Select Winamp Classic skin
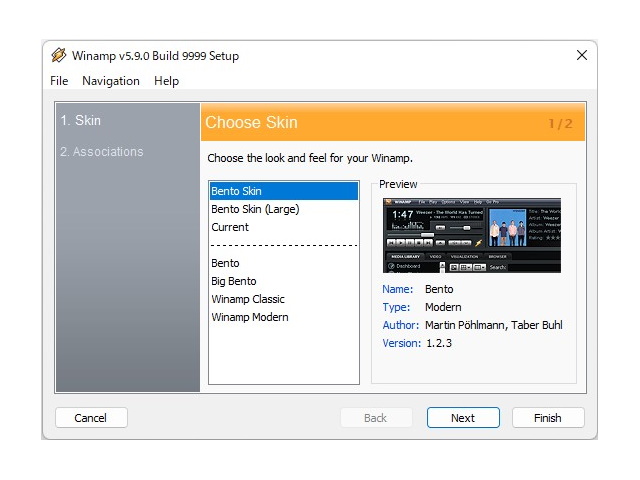Viewport: 640px width, 480px height. pos(284,299)
